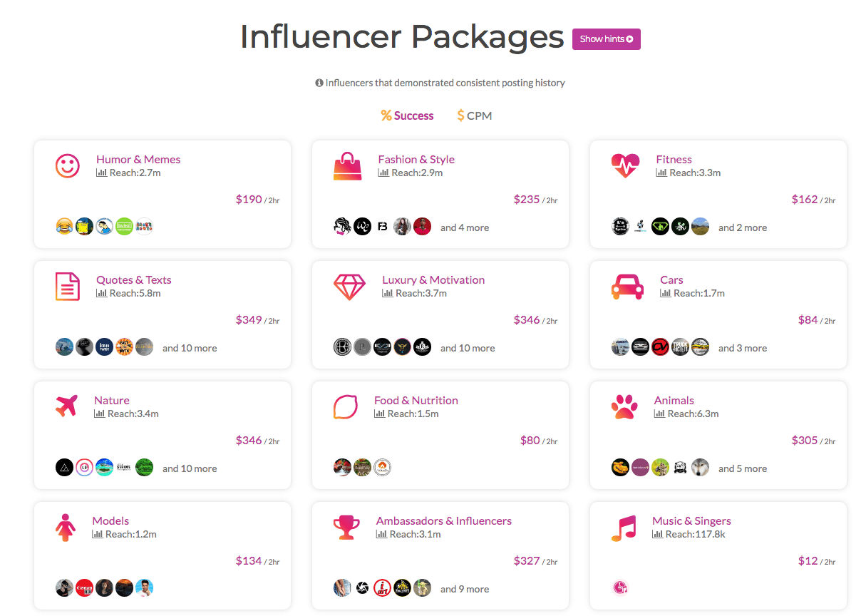The width and height of the screenshot is (861, 616).
Task: Click the Cars category car icon
Action: click(627, 287)
